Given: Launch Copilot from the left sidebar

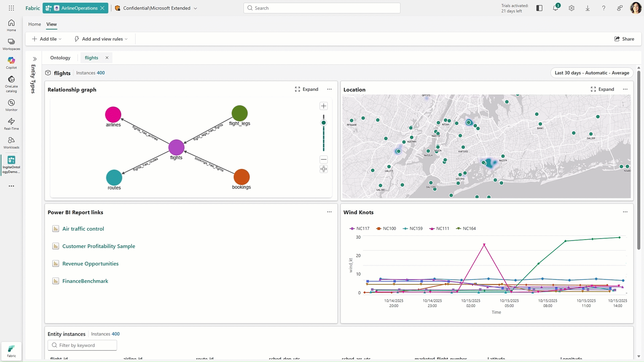Looking at the screenshot, I should click(x=11, y=63).
